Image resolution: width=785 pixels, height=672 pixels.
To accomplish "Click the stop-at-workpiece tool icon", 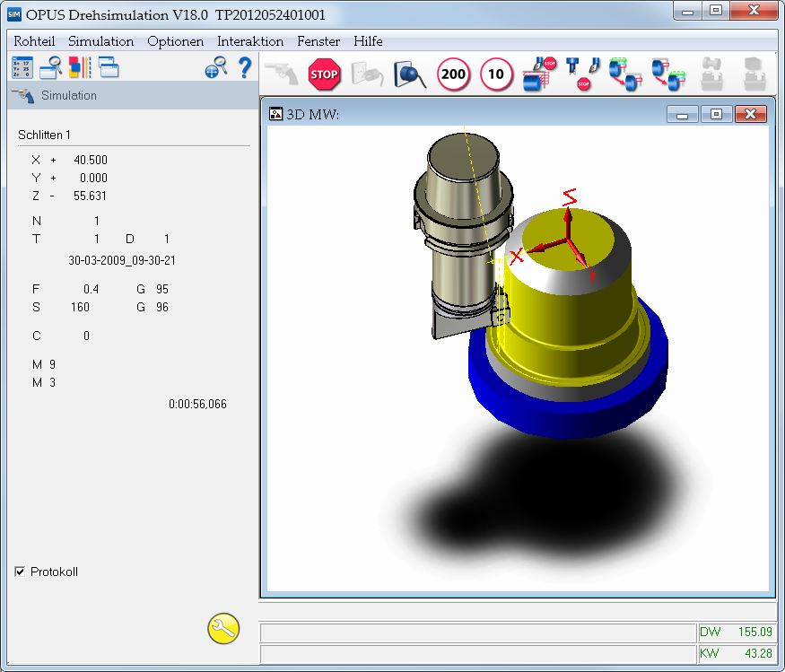I will [540, 74].
